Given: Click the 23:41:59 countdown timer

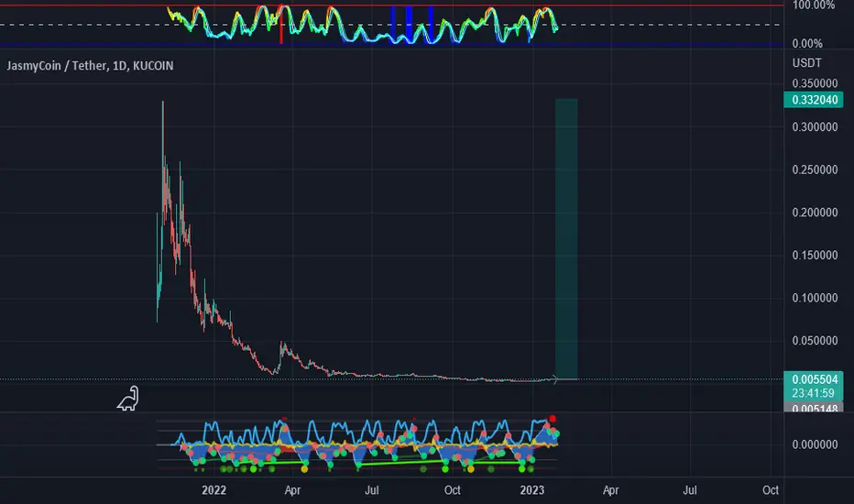Looking at the screenshot, I should click(813, 393).
